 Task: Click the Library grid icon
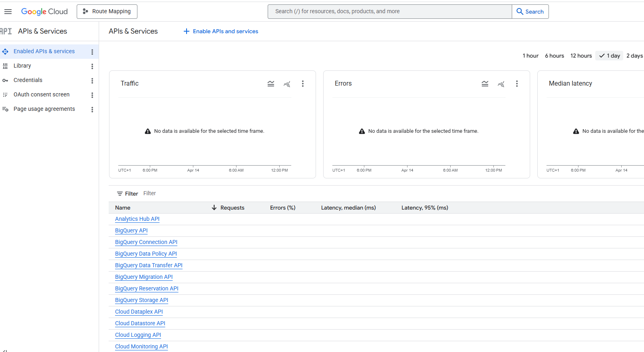pos(5,66)
